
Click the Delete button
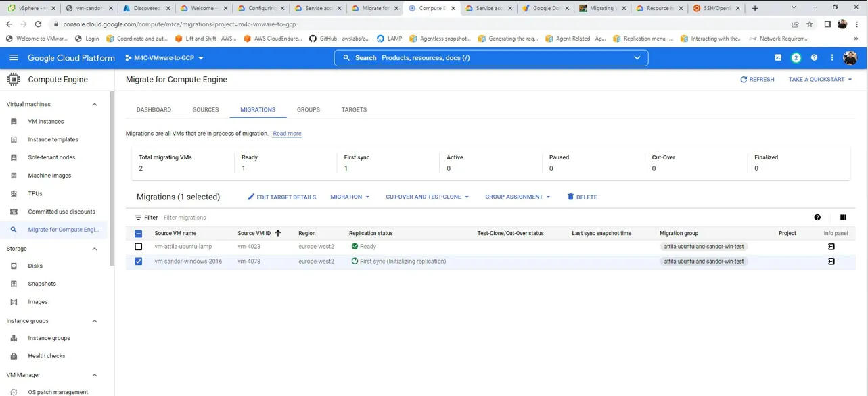(582, 197)
